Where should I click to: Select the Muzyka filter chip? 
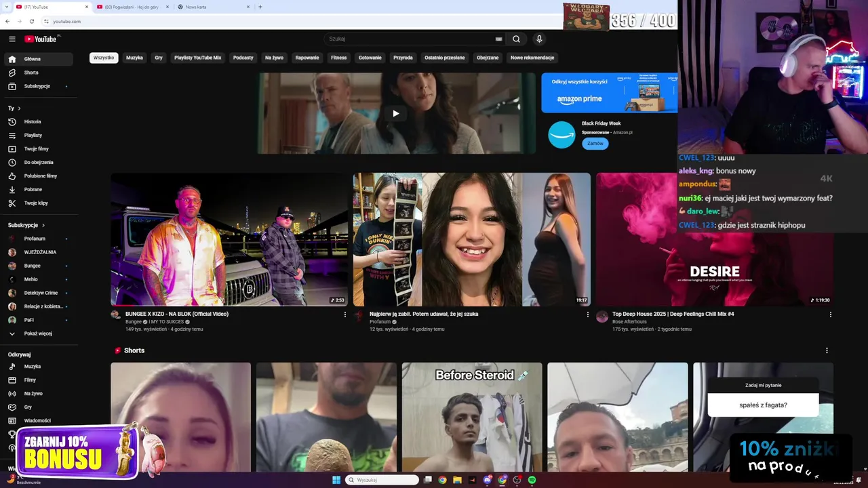point(134,58)
